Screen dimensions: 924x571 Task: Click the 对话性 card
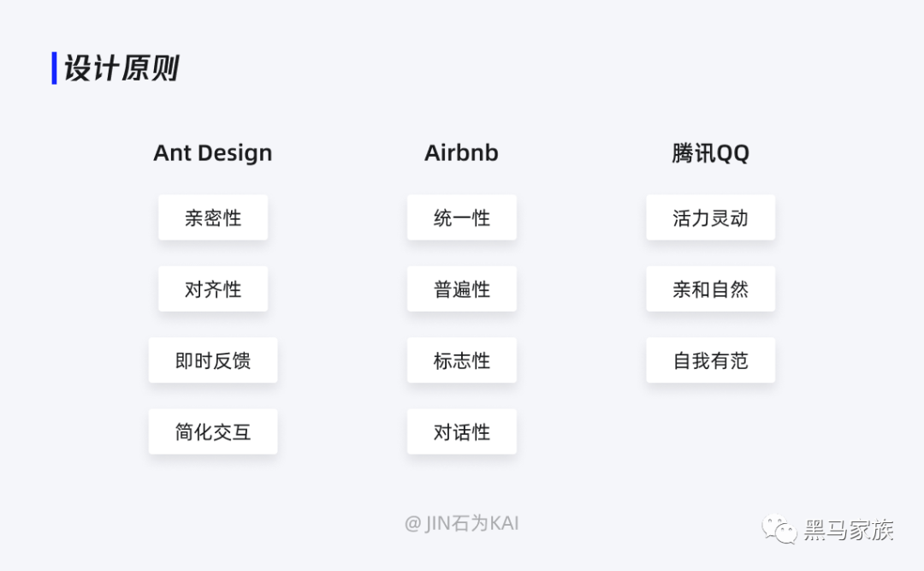[461, 431]
